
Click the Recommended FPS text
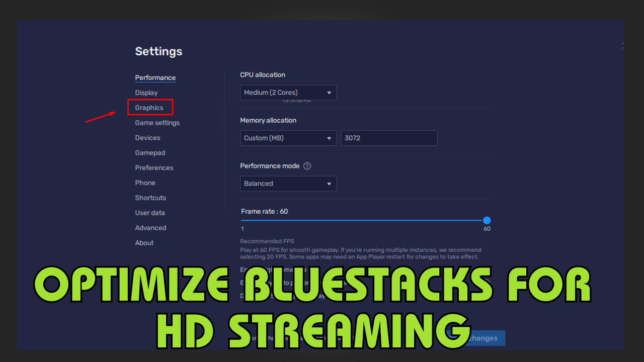coord(267,241)
